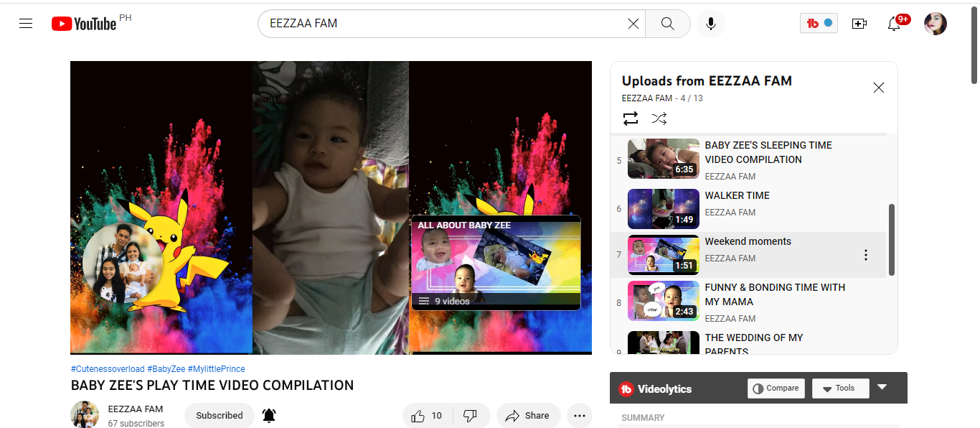Click the Videolytics SUMMARY label
Image resolution: width=980 pixels, height=428 pixels.
(x=643, y=418)
